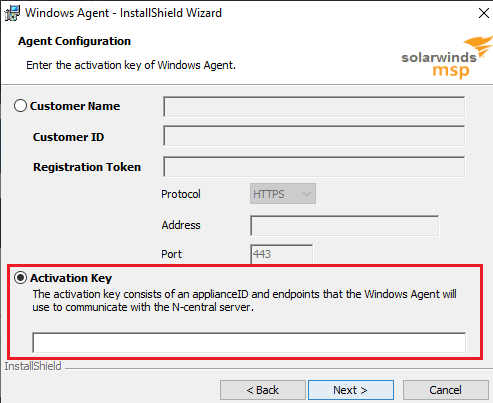Click the InstallShield installer icon in title bar
The image size is (493, 403).
point(12,13)
